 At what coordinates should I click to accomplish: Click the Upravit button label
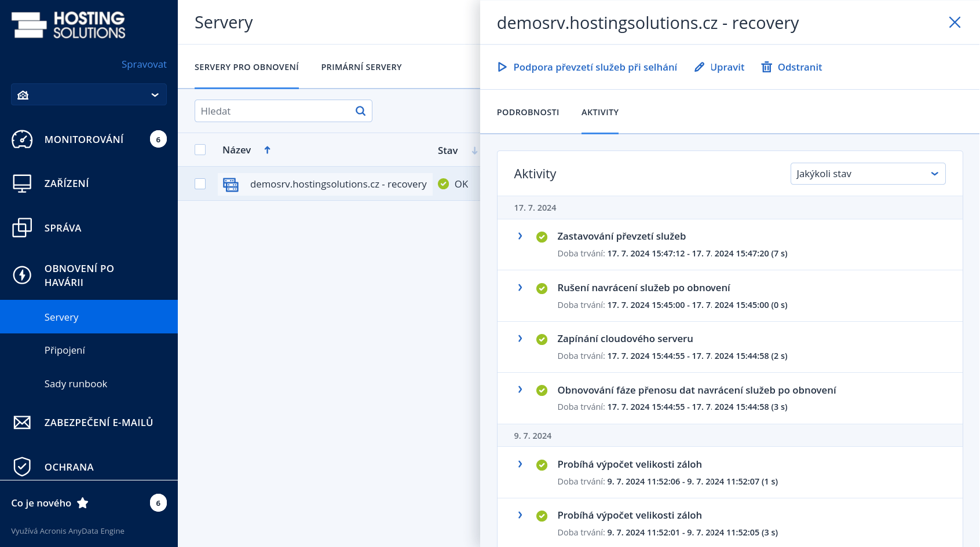pos(727,67)
